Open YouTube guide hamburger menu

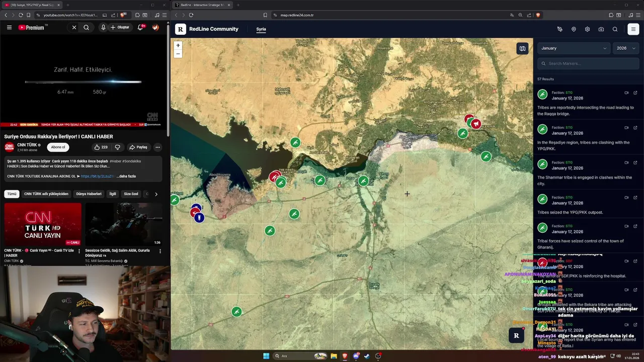click(x=9, y=28)
